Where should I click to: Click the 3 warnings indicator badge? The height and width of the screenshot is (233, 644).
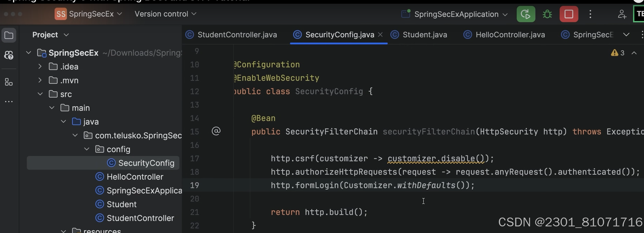click(618, 53)
